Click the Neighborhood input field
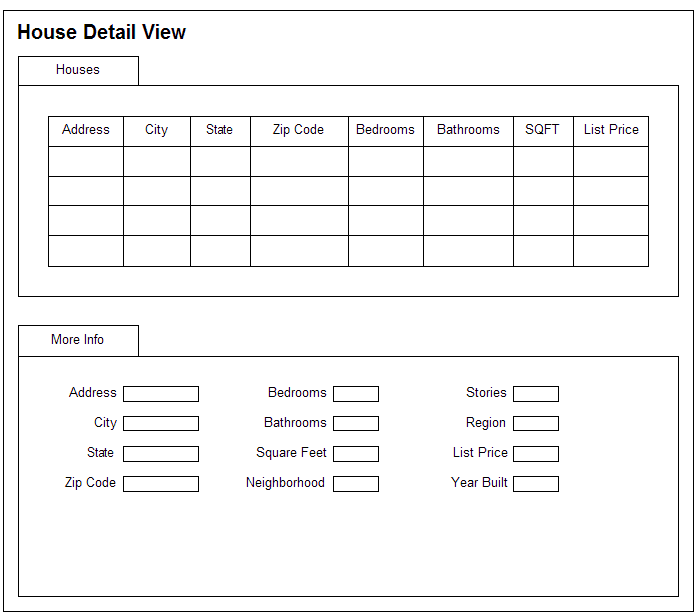The height and width of the screenshot is (614, 696). click(x=356, y=484)
